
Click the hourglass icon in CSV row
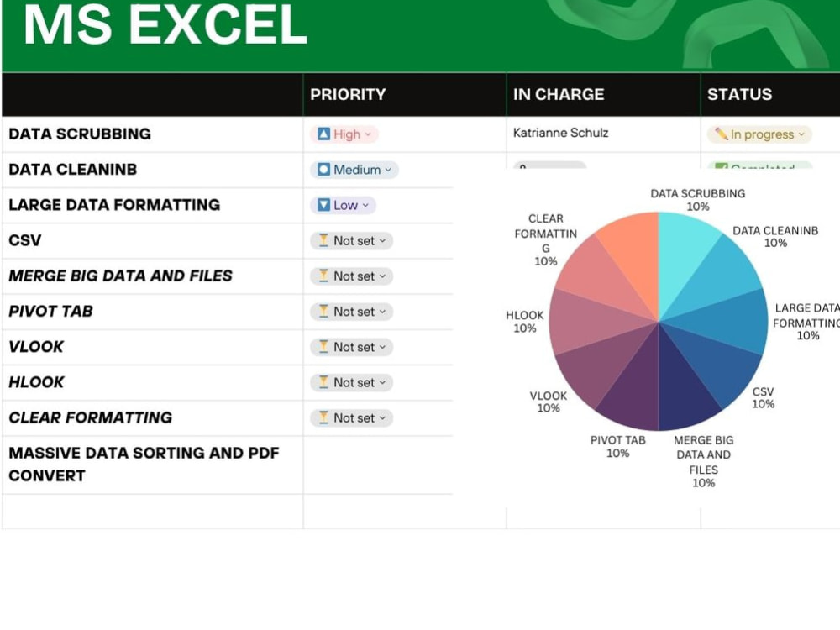pos(323,240)
